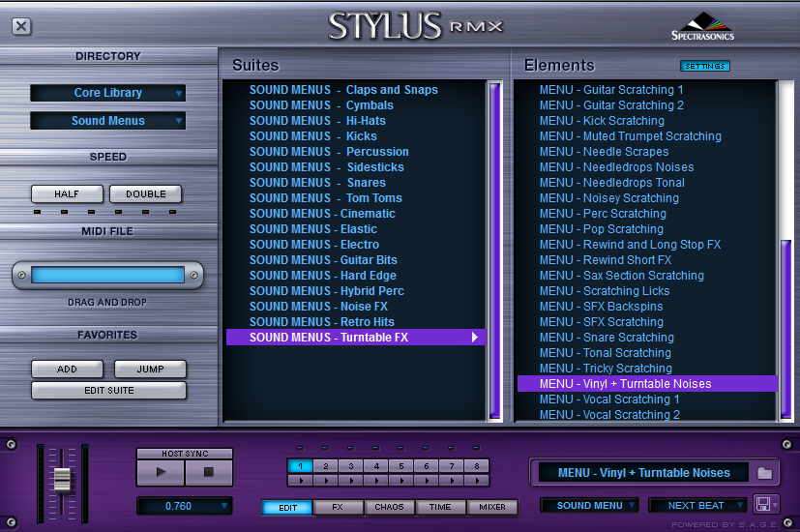The height and width of the screenshot is (532, 800).
Task: Switch to the MIXER page
Action: [x=492, y=507]
